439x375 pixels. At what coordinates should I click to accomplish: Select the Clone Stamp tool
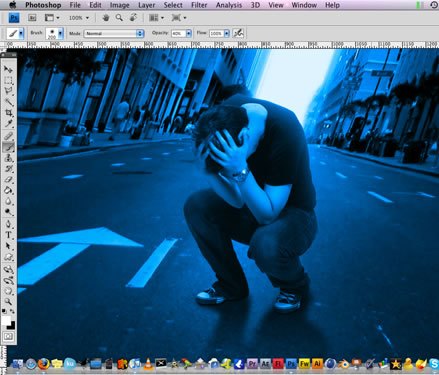(8, 158)
